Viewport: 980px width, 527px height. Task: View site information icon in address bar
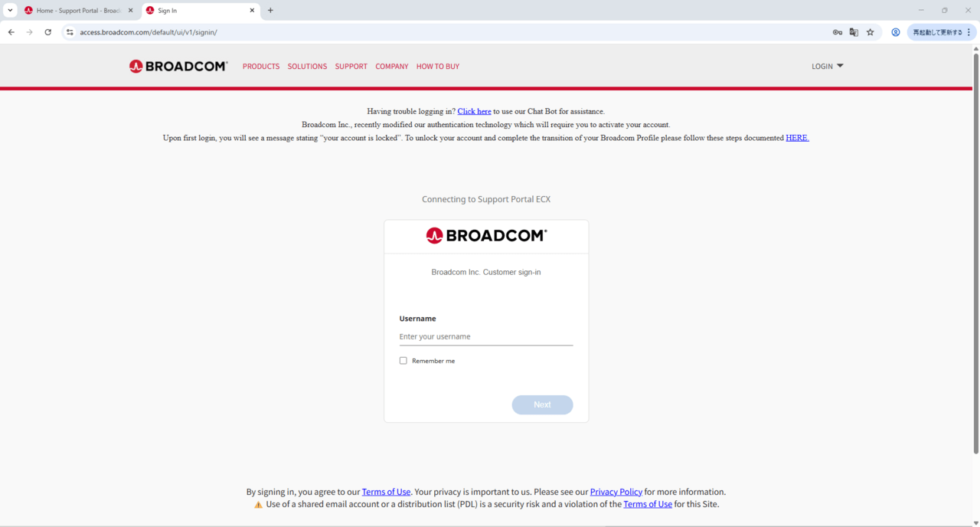pos(70,32)
